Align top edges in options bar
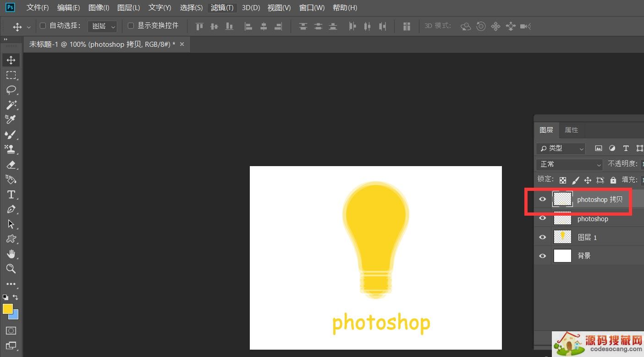The width and height of the screenshot is (644, 357). (x=199, y=26)
